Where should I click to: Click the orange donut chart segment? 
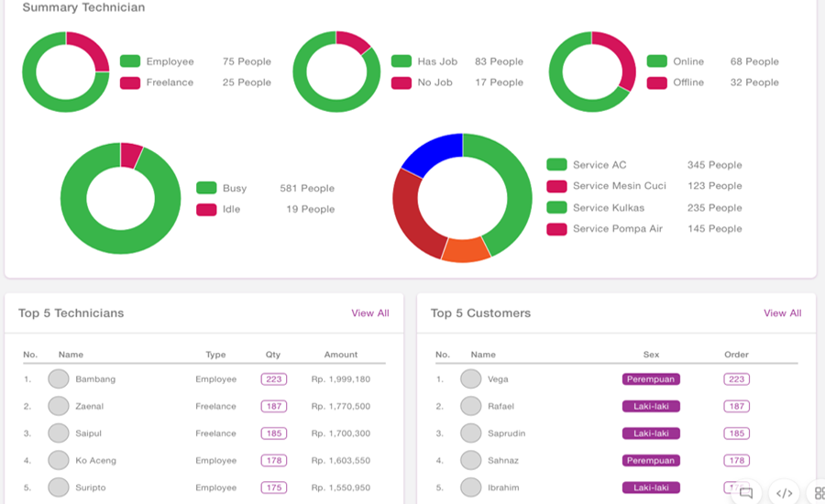[x=467, y=249]
